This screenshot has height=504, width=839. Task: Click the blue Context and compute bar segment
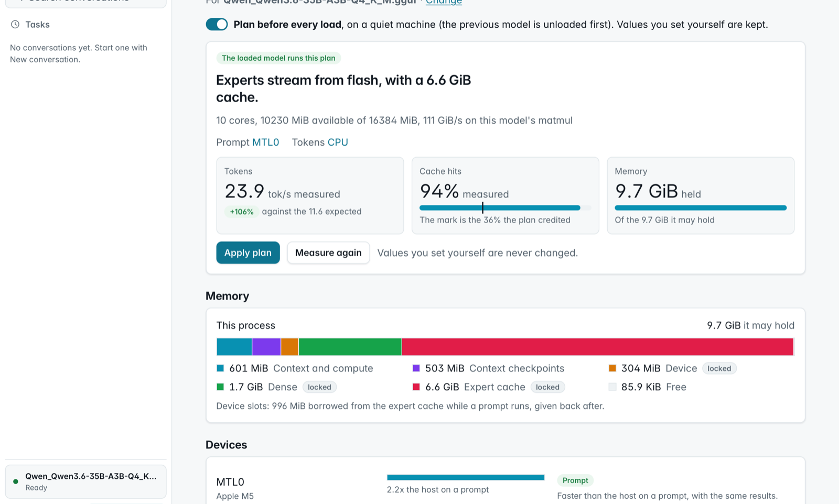[234, 347]
